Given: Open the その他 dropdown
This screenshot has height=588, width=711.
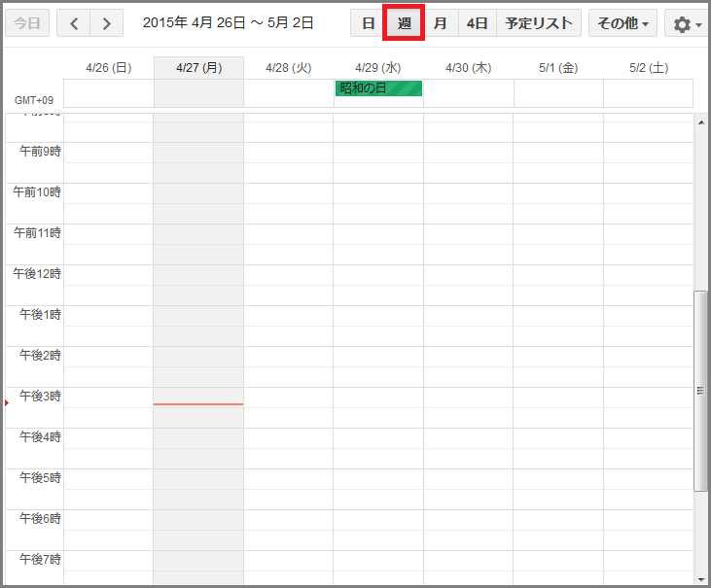Looking at the screenshot, I should 622,23.
